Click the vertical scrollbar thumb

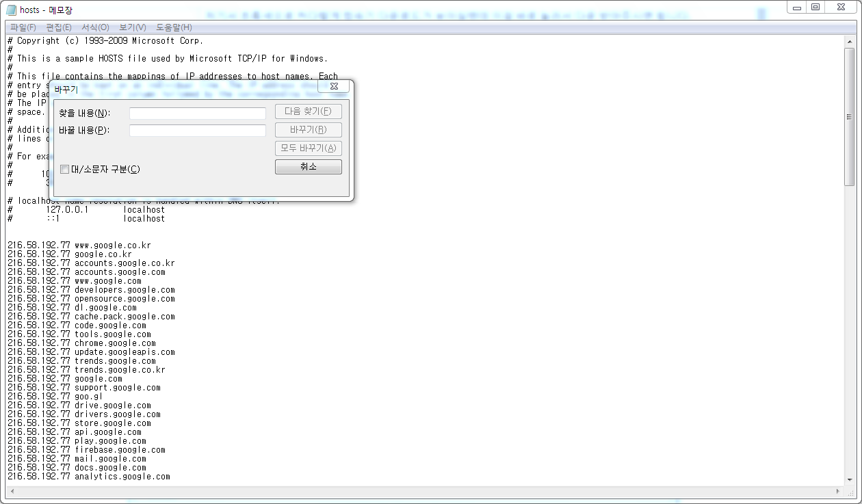[850, 117]
